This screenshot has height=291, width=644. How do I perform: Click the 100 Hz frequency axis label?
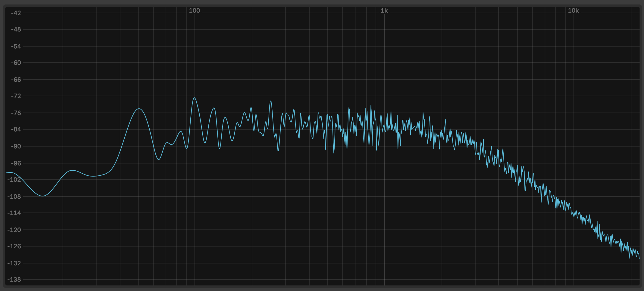[x=194, y=11]
